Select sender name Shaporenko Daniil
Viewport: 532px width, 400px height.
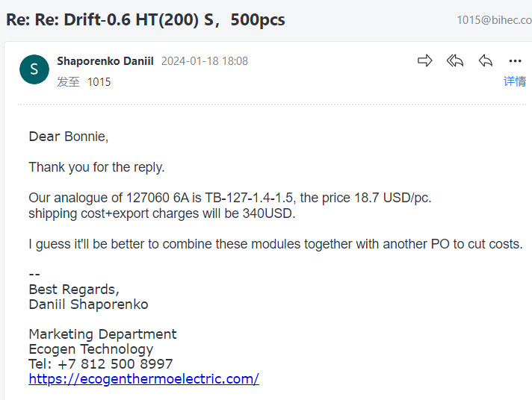pos(105,61)
